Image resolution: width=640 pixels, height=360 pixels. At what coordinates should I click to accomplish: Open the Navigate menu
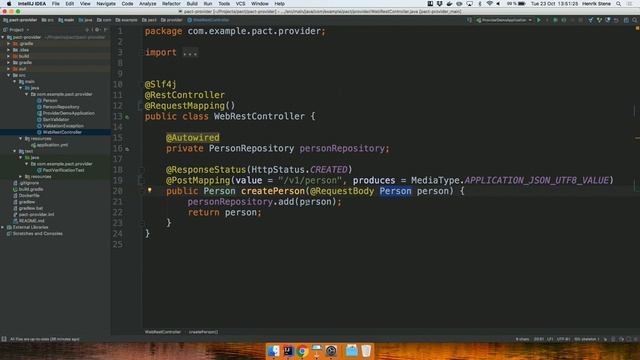(x=106, y=4)
